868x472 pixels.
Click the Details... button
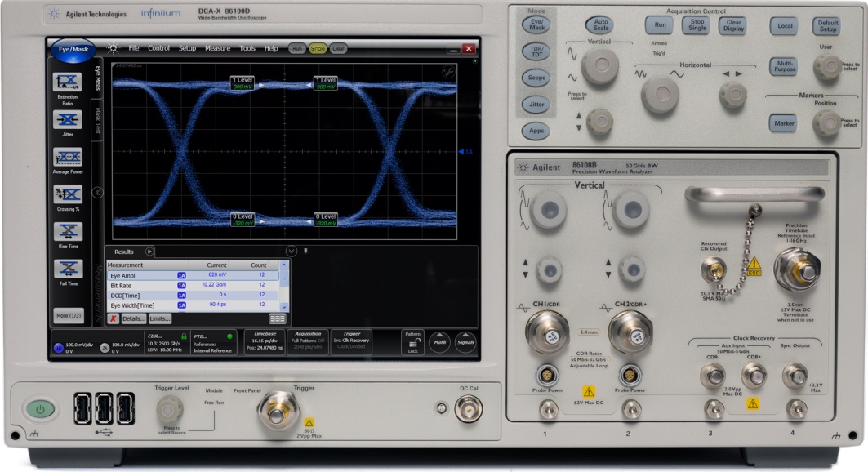(134, 318)
